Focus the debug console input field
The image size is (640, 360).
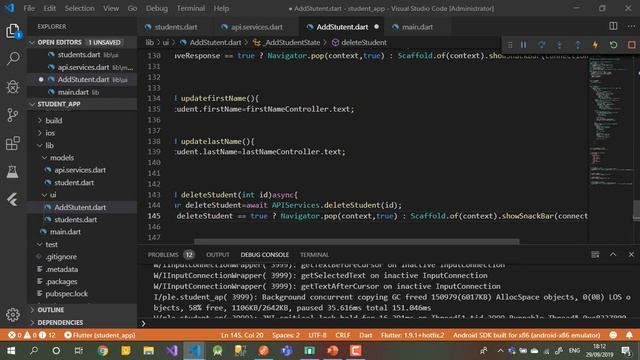(388, 323)
